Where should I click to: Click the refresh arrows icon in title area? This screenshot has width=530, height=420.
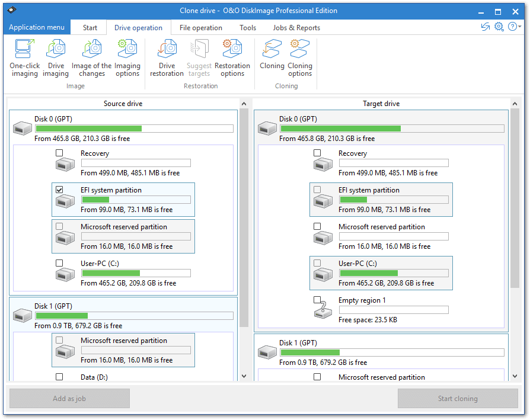(x=486, y=27)
